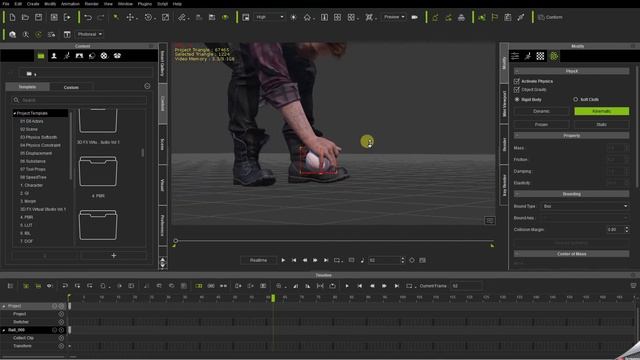Toggle the Object Gravity checkbox
The width and height of the screenshot is (640, 360).
[517, 89]
